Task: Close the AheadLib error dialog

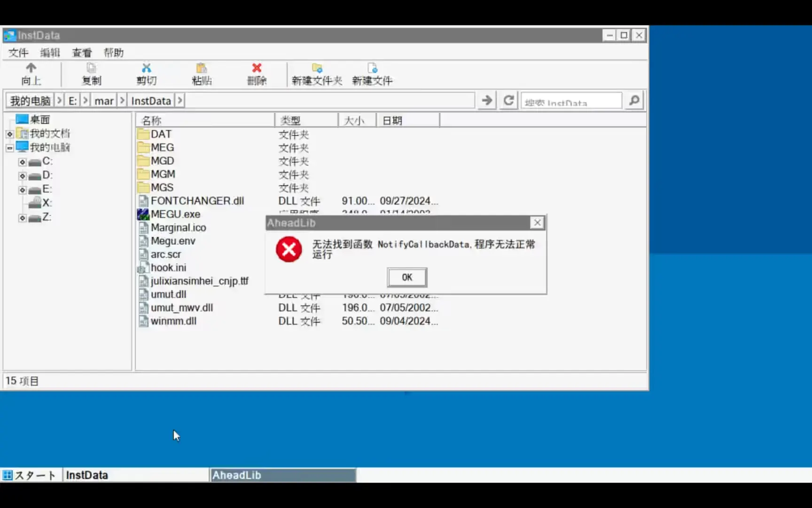Action: (x=537, y=222)
